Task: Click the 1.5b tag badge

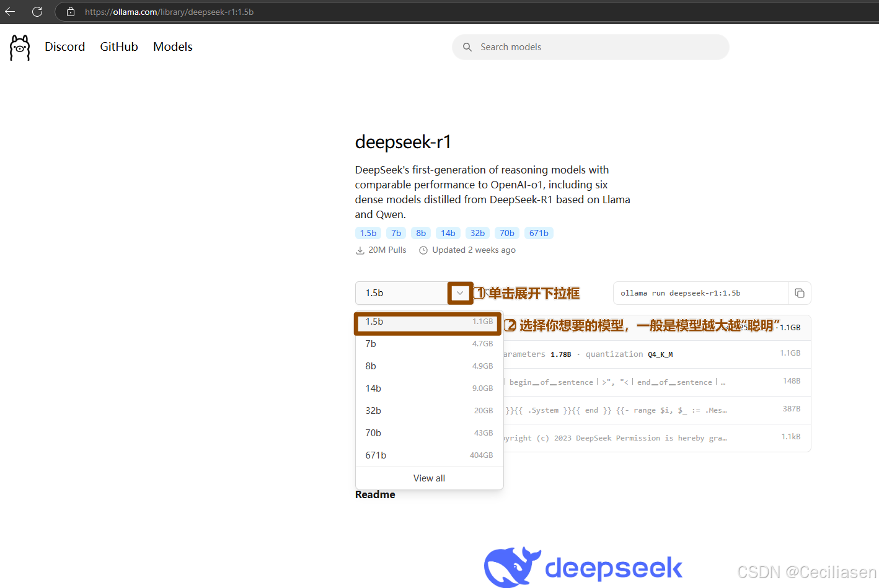Action: [x=368, y=233]
